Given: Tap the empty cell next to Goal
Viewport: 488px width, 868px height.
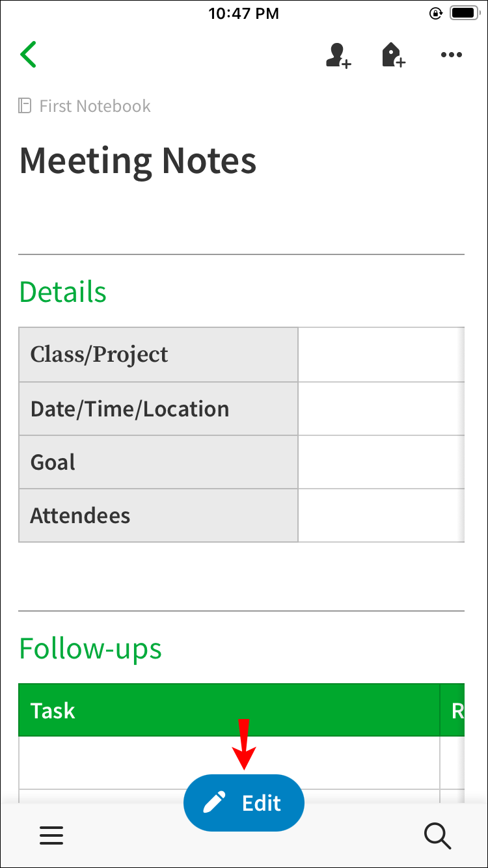Looking at the screenshot, I should point(381,462).
